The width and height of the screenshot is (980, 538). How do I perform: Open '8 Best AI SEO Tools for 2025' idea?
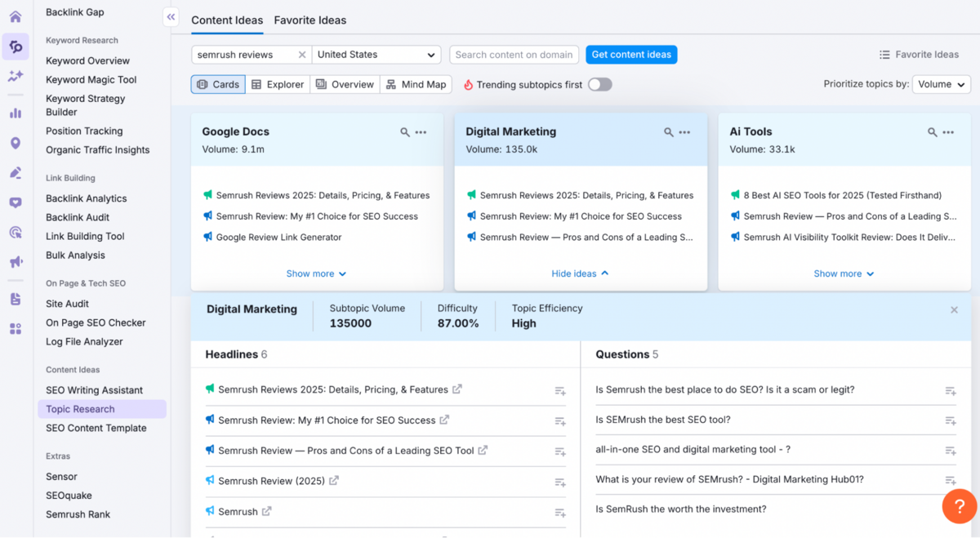tap(843, 196)
